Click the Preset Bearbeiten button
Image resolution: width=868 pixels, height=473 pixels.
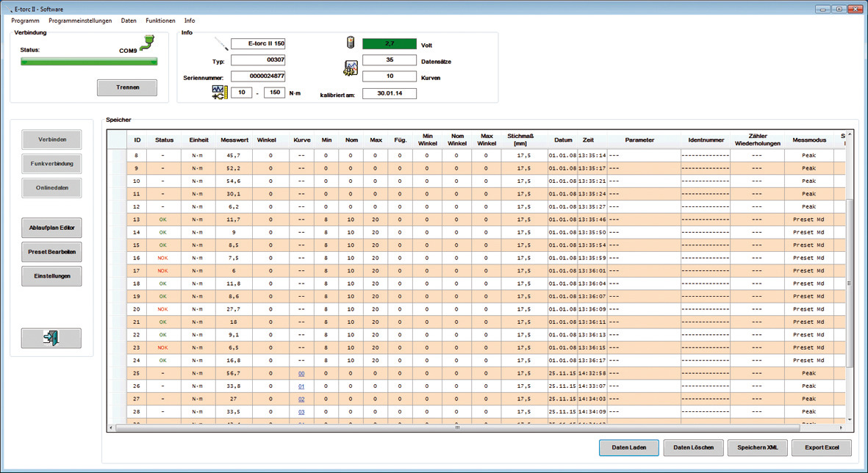(x=51, y=252)
